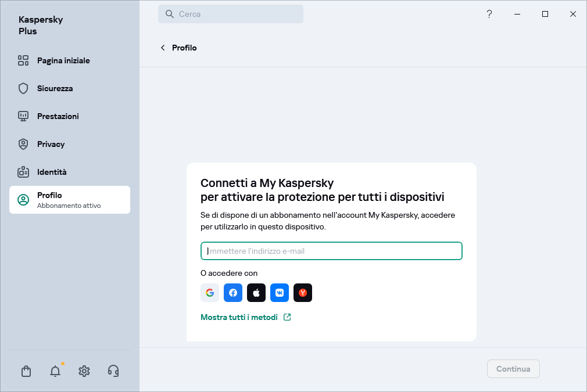Sign in with the Yandex icon
The height and width of the screenshot is (392, 587).
coord(303,293)
